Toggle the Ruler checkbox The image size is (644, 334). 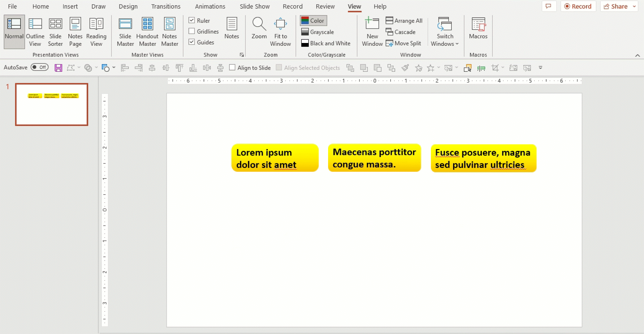click(x=192, y=20)
